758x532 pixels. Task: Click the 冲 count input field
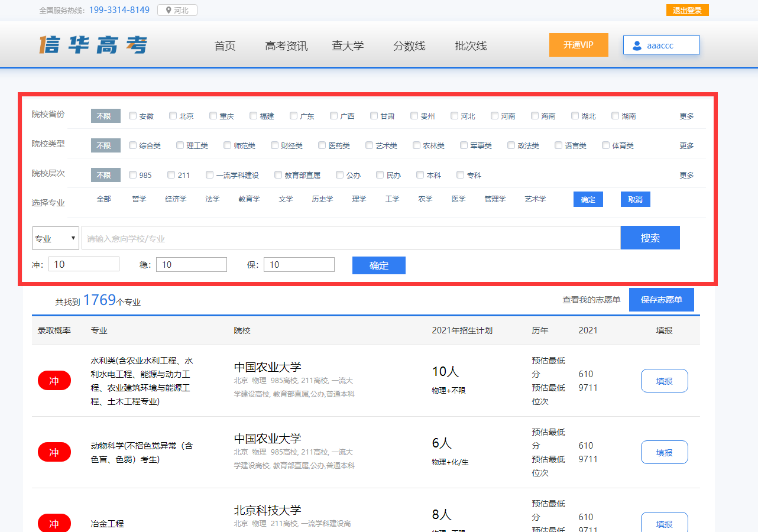pyautogui.click(x=84, y=264)
